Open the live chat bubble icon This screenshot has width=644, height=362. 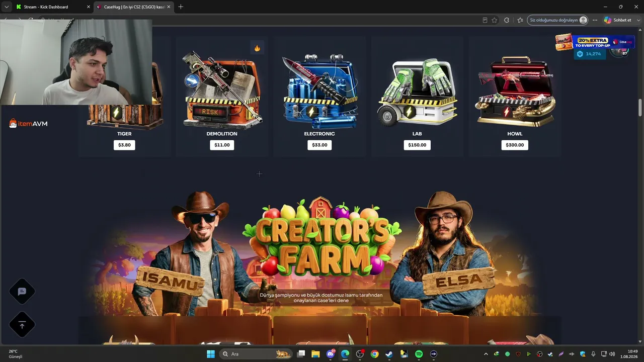tap(22, 291)
